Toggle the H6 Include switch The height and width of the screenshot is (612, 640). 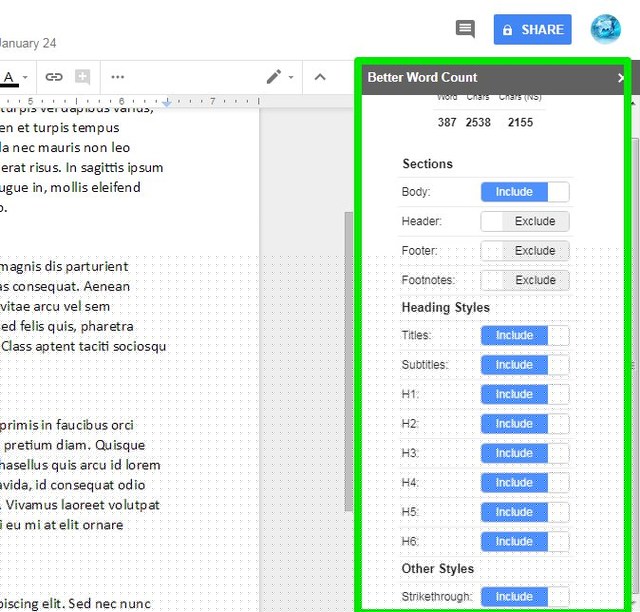525,541
